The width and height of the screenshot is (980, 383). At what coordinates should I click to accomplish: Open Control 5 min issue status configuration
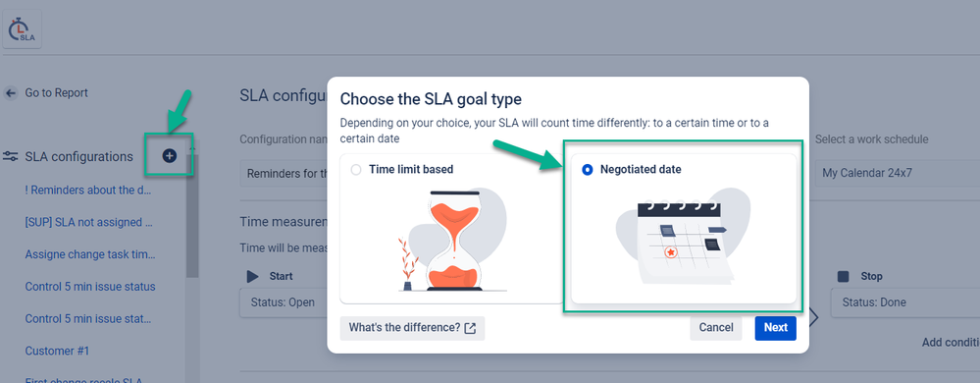tap(90, 287)
